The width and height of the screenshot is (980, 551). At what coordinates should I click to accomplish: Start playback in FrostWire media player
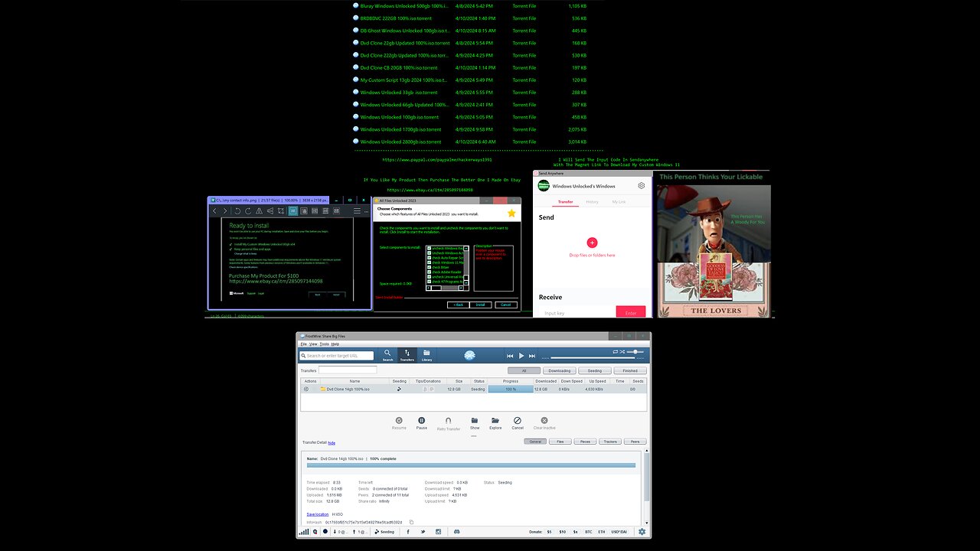click(521, 355)
